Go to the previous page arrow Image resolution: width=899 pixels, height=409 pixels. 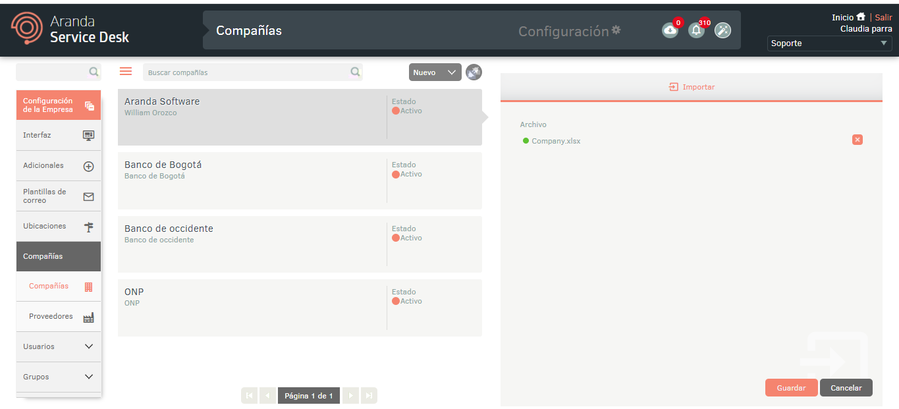(267, 395)
